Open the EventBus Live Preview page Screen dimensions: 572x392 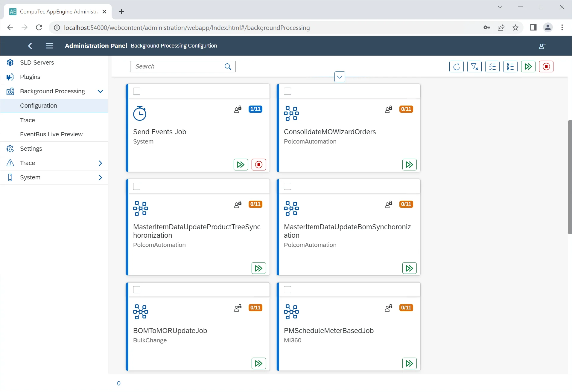click(51, 134)
